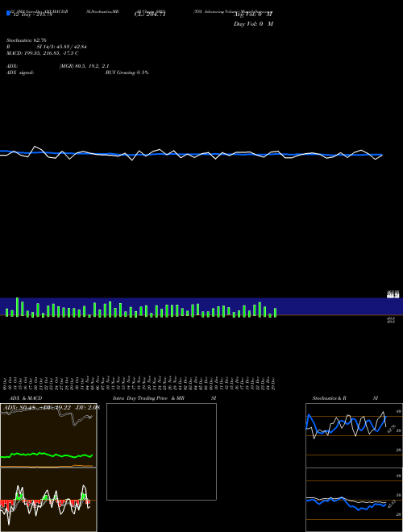Click the 'Day Vol: 0 M' text
This screenshot has width=403, height=532.
tap(253, 24)
